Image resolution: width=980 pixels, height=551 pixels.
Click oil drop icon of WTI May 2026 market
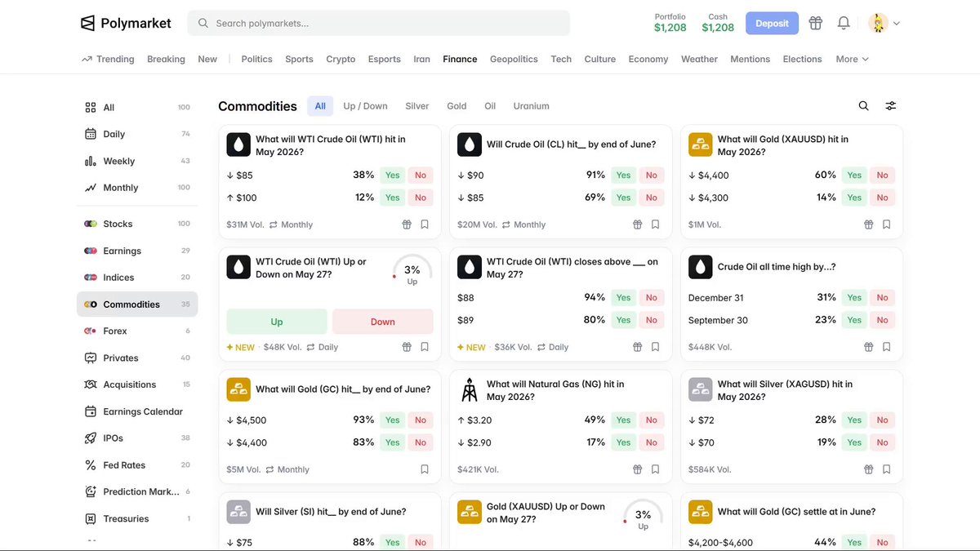[238, 144]
